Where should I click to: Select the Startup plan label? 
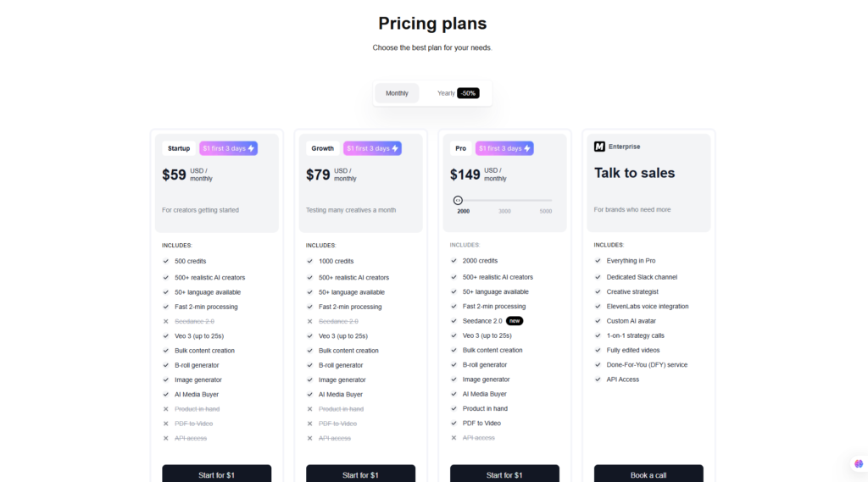click(x=179, y=148)
